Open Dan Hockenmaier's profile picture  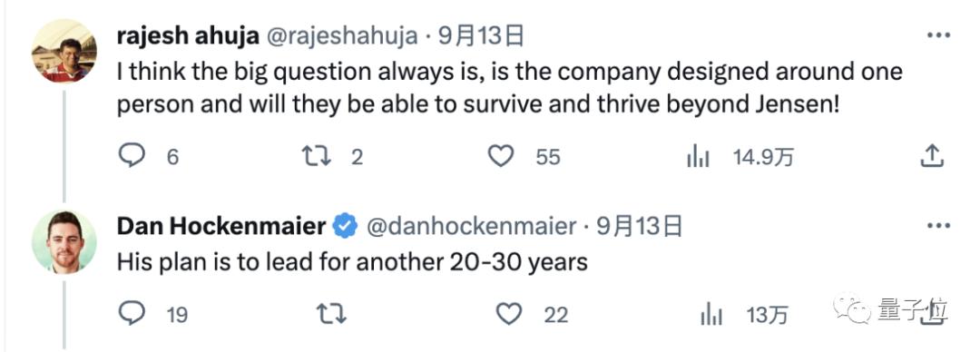(64, 241)
